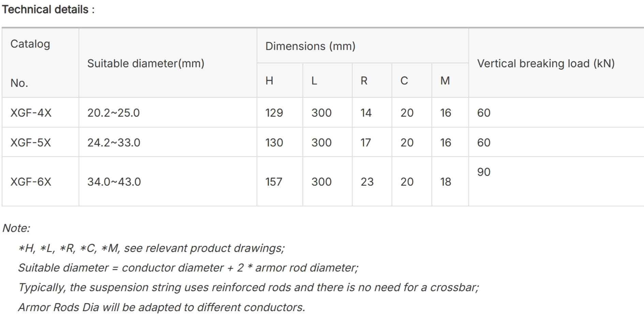The width and height of the screenshot is (644, 320).
Task: Click the M dimension column header
Action: (450, 81)
